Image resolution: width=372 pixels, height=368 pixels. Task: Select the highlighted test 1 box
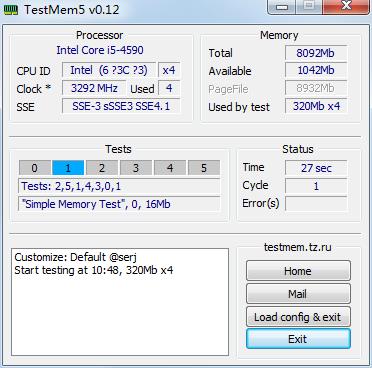(68, 168)
